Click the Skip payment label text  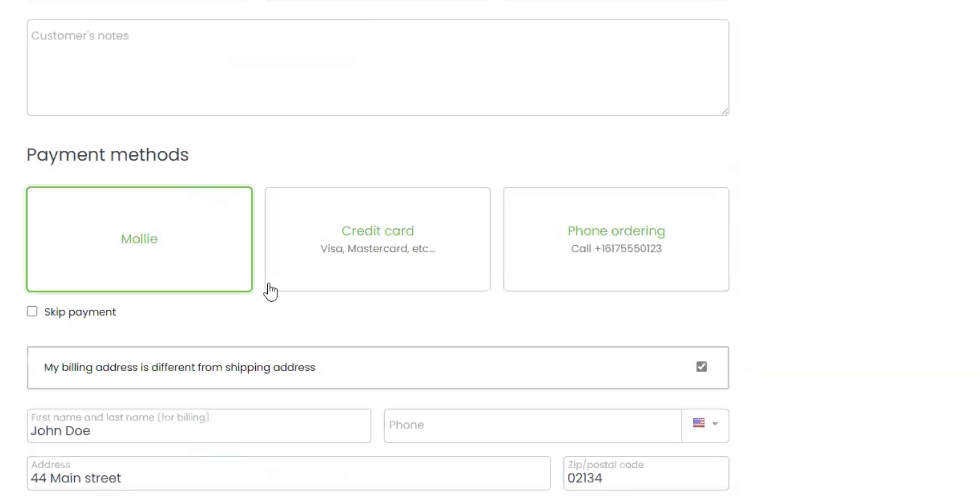[x=80, y=312]
